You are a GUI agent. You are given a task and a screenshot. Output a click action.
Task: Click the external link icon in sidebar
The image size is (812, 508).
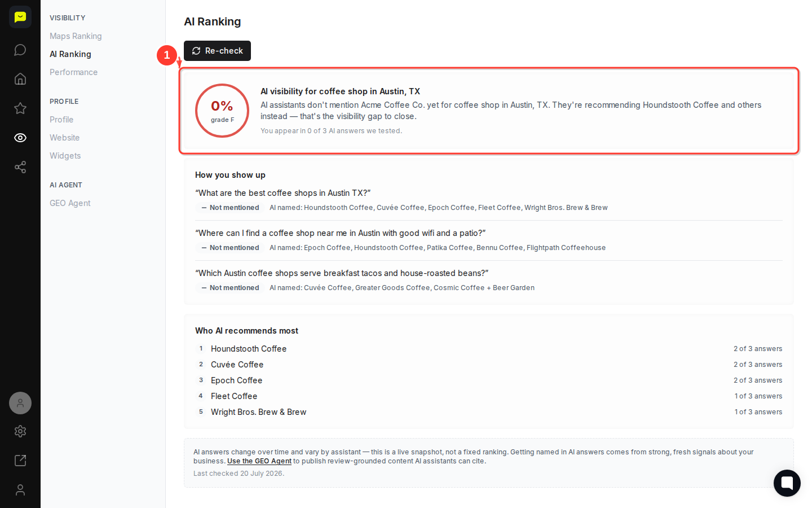tap(20, 461)
